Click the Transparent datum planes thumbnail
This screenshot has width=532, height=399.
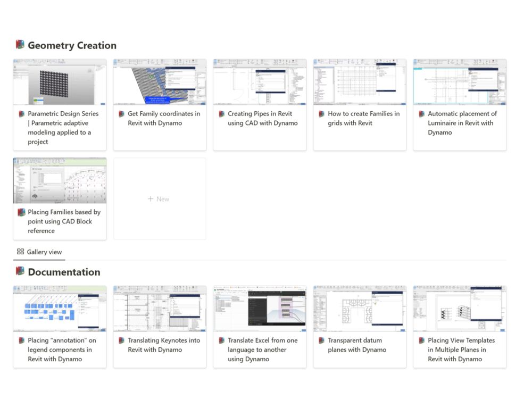pyautogui.click(x=360, y=309)
